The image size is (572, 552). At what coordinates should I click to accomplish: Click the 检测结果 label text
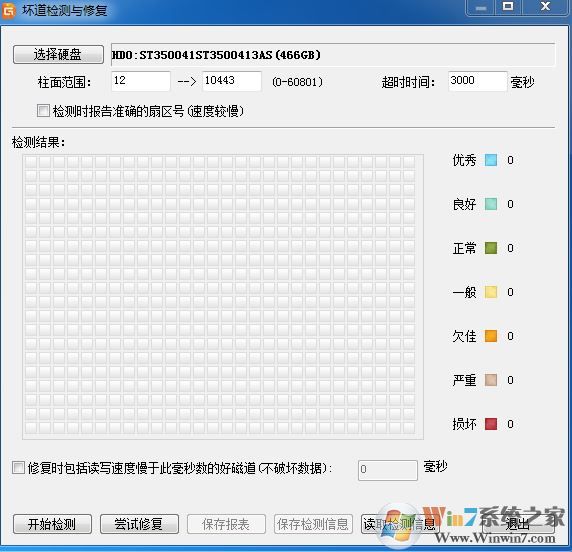coord(39,142)
